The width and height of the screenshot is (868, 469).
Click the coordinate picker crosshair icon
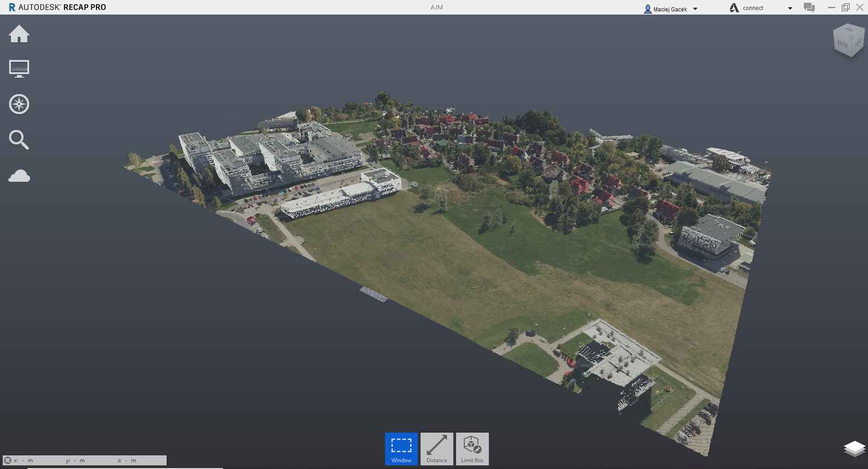(x=8, y=460)
